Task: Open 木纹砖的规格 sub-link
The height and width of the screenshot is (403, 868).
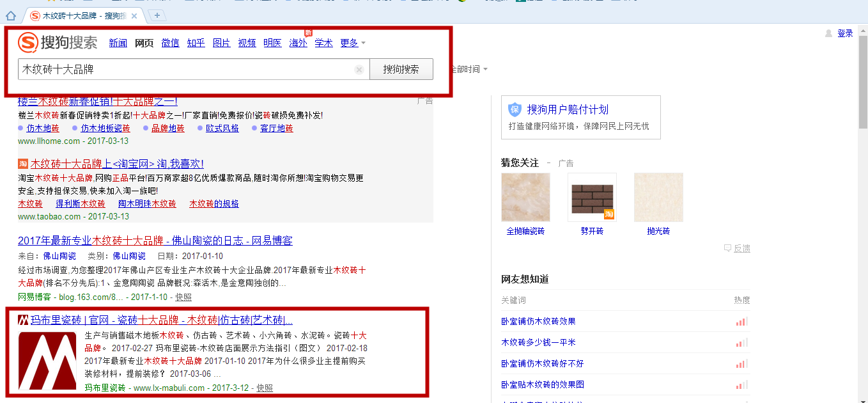Action: click(214, 203)
